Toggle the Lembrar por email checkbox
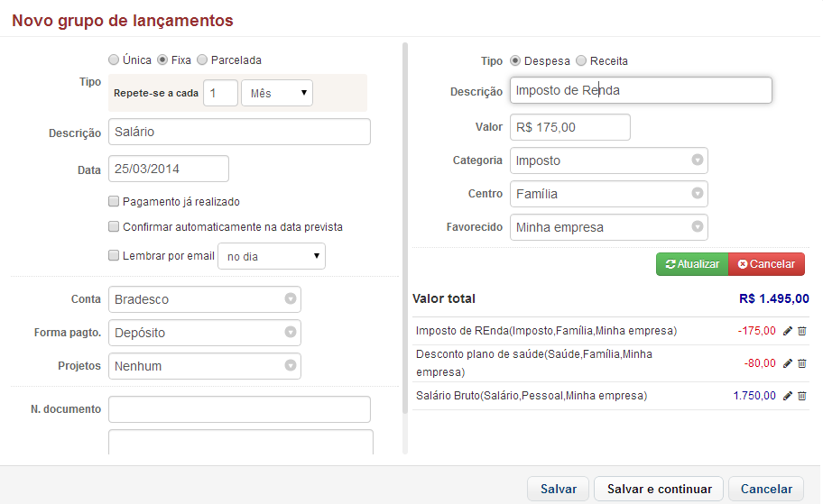This screenshot has width=823, height=504. click(114, 256)
